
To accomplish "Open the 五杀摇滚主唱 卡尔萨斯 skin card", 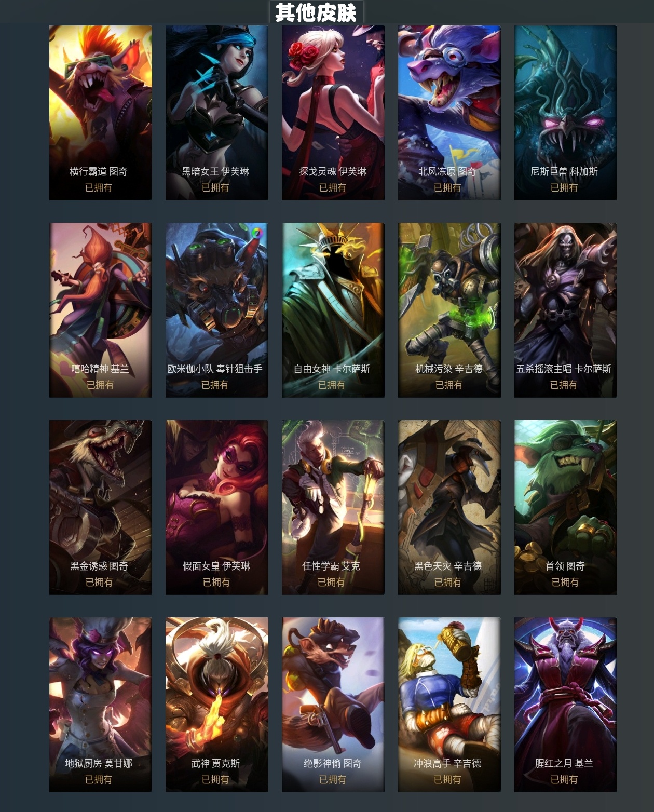I will 566,310.
